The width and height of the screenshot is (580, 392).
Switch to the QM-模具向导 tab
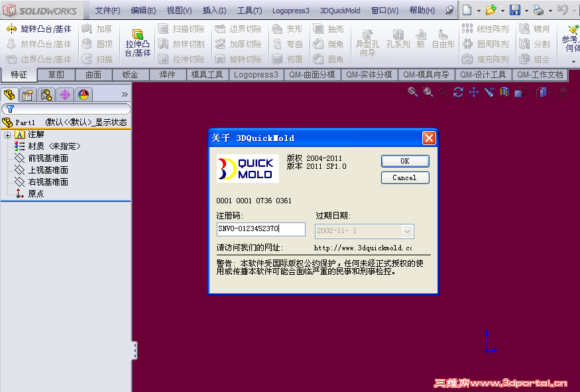(426, 75)
